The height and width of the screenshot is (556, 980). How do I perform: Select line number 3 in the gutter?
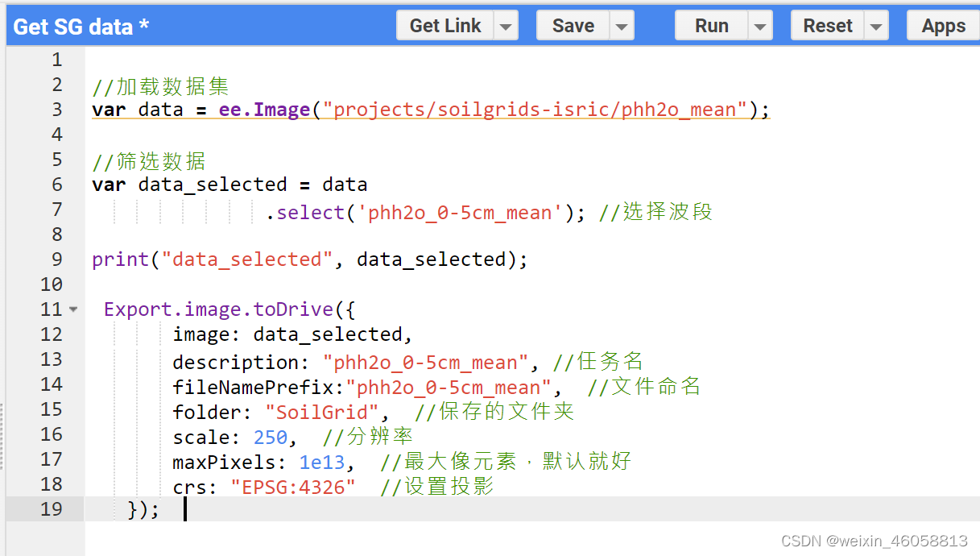56,109
